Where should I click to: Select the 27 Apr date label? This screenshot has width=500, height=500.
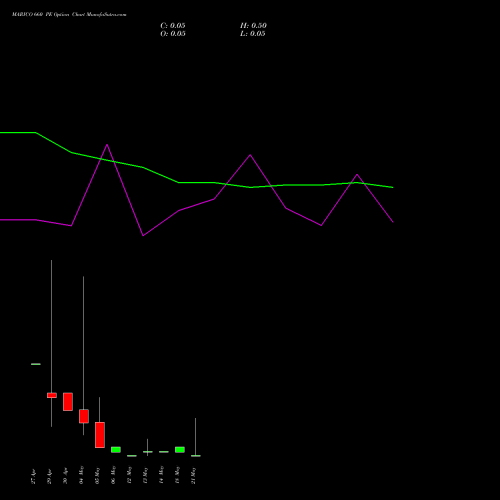click(x=33, y=476)
